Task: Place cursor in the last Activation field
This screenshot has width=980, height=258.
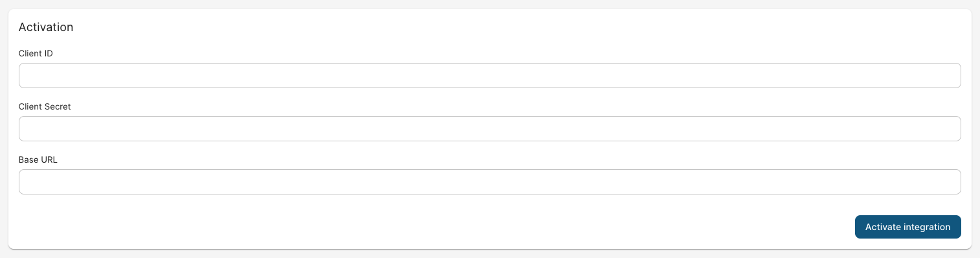Action: (x=490, y=182)
